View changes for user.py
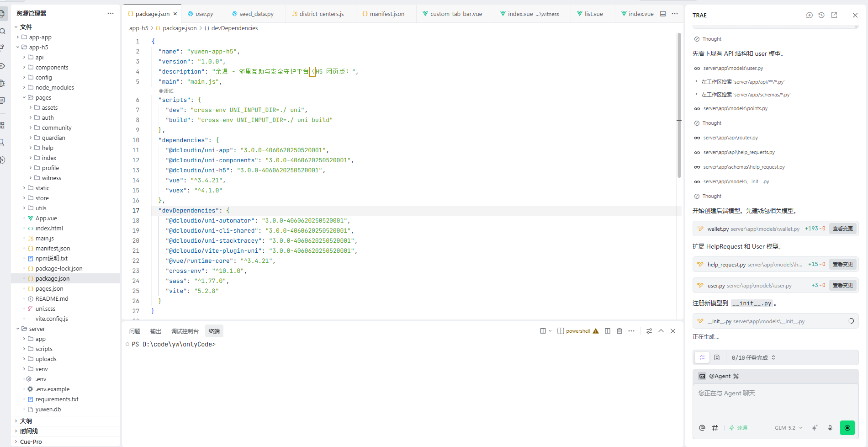This screenshot has width=868, height=447. point(842,285)
